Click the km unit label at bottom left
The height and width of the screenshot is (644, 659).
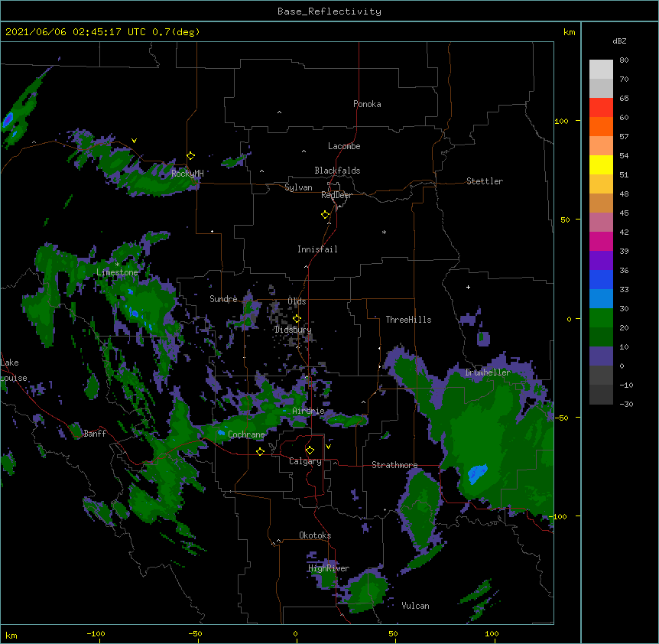point(11,635)
